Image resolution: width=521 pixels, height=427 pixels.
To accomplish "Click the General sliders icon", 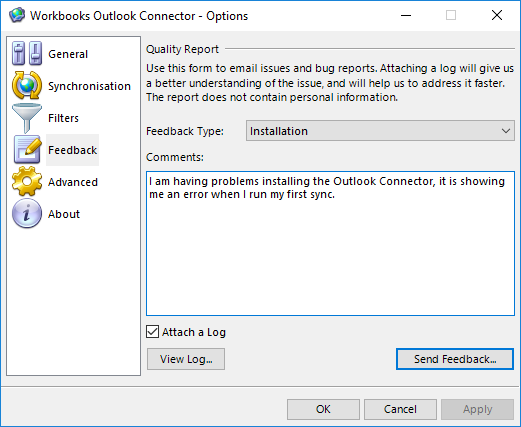I will coord(27,53).
